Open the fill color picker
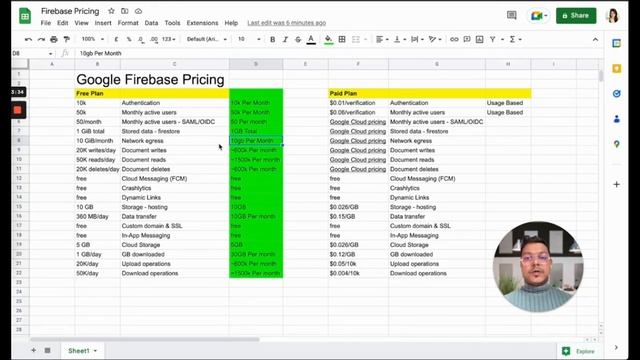This screenshot has height=360, width=640. pyautogui.click(x=328, y=39)
